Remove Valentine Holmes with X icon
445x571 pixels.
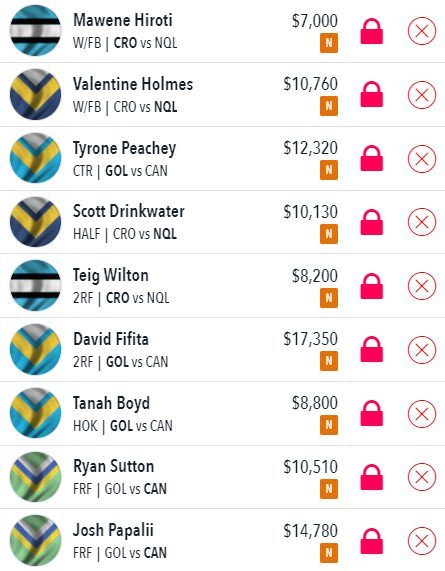[422, 95]
